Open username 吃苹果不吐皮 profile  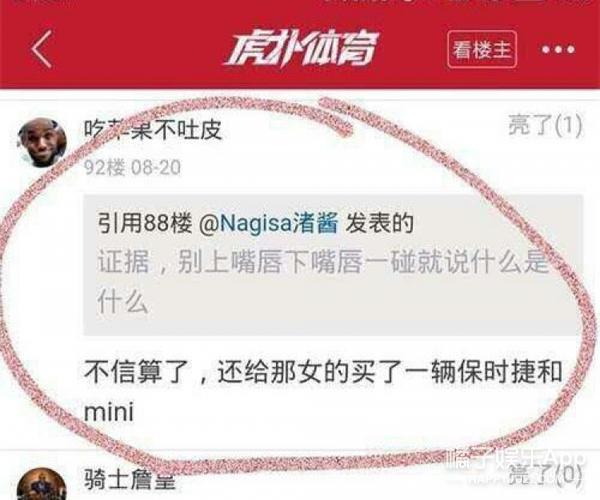[153, 130]
